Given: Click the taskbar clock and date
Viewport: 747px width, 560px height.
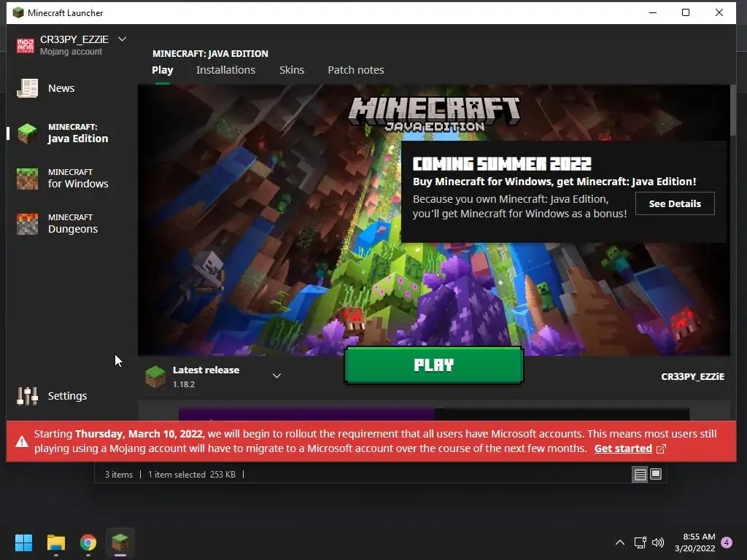Looking at the screenshot, I should [695, 542].
